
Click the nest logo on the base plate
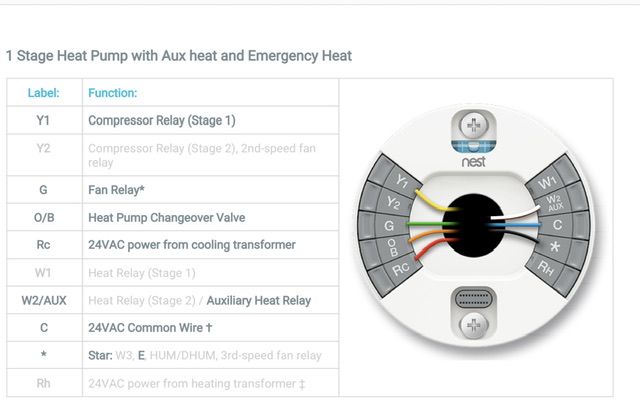474,160
